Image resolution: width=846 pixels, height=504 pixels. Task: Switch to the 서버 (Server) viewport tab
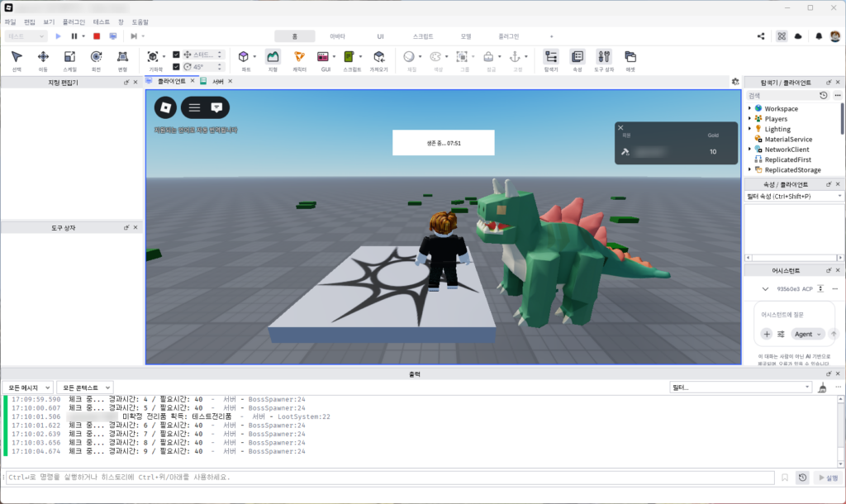coord(218,82)
